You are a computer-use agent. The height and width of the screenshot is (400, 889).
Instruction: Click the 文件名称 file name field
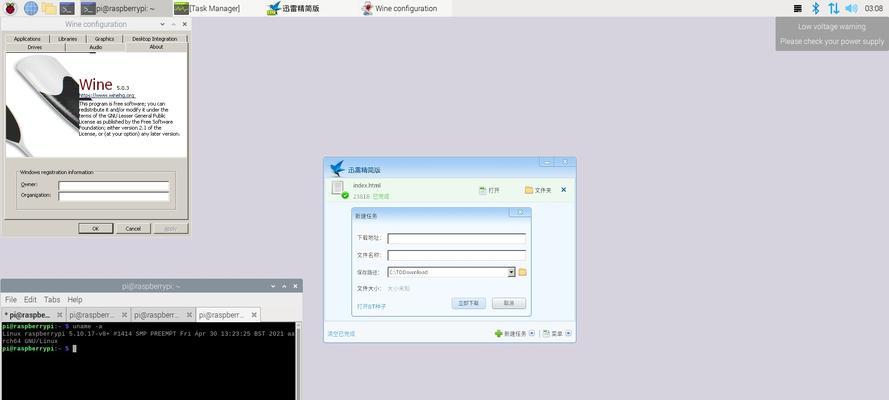pos(456,256)
